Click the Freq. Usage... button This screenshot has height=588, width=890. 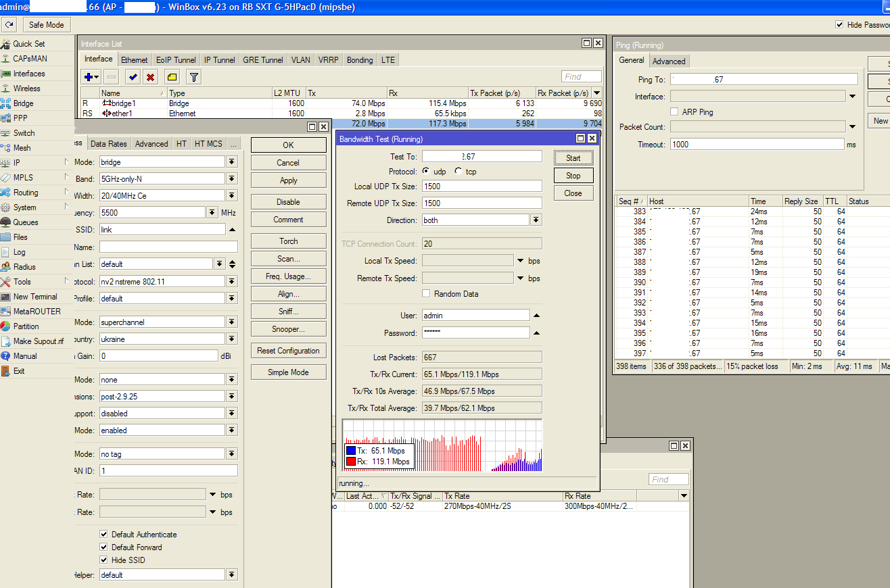coord(288,276)
